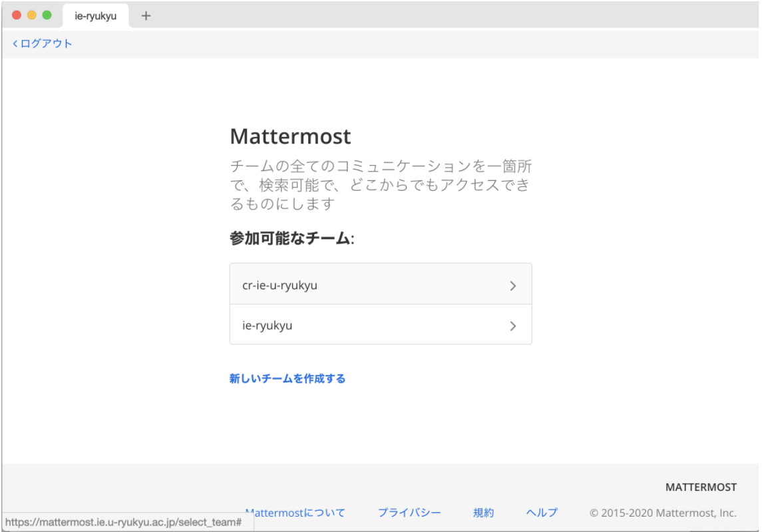The height and width of the screenshot is (532, 764).
Task: Open the プライバシー privacy link
Action: pyautogui.click(x=409, y=513)
